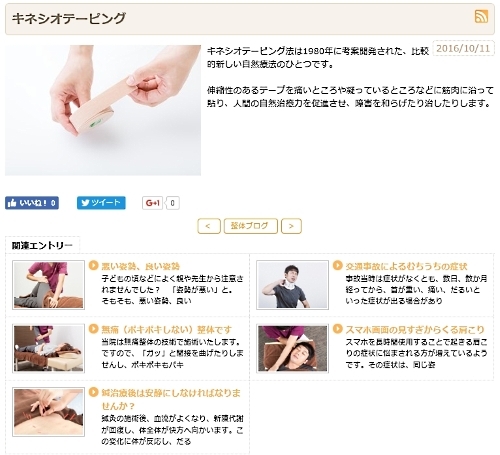Image resolution: width=500 pixels, height=455 pixels.
Task: Open thumbnail of man with neck brace
Action: 292,285
